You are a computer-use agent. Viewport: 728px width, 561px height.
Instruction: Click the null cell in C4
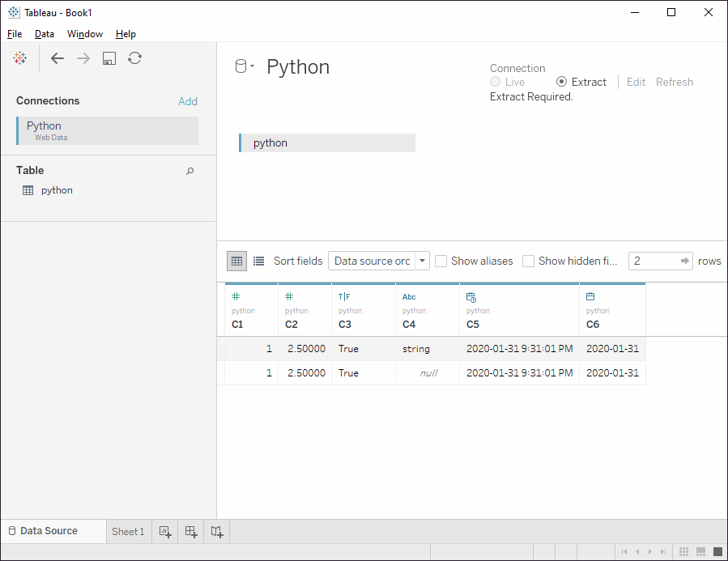428,373
